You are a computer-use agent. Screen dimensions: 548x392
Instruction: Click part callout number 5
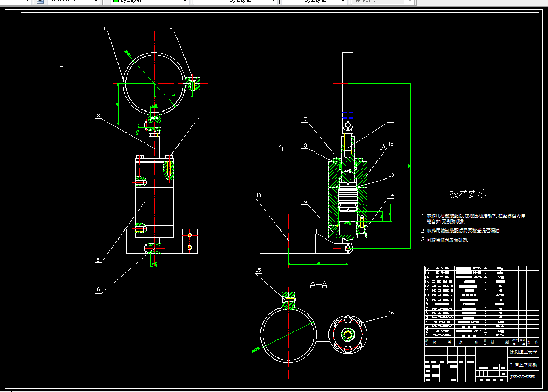(x=98, y=260)
